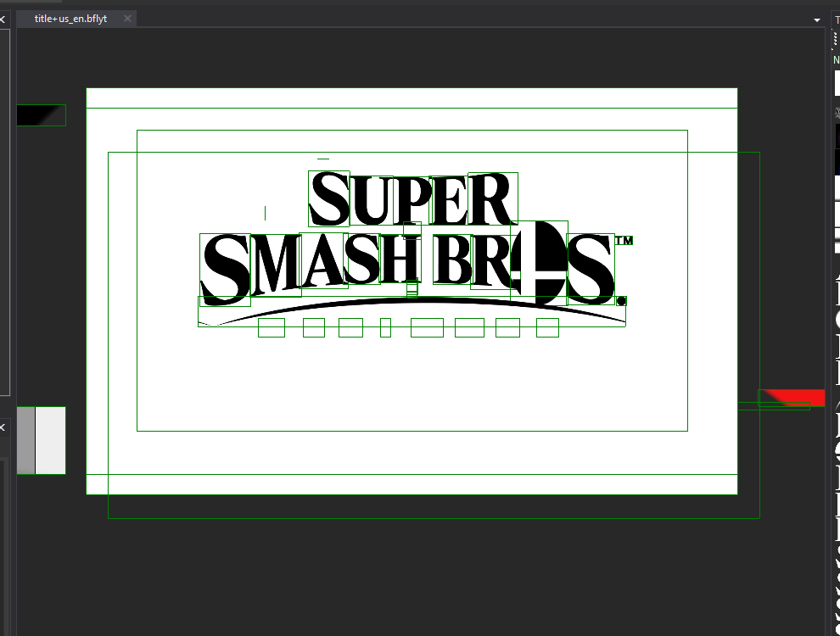
Task: Select the curved swoosh under the logo
Action: click(412, 311)
